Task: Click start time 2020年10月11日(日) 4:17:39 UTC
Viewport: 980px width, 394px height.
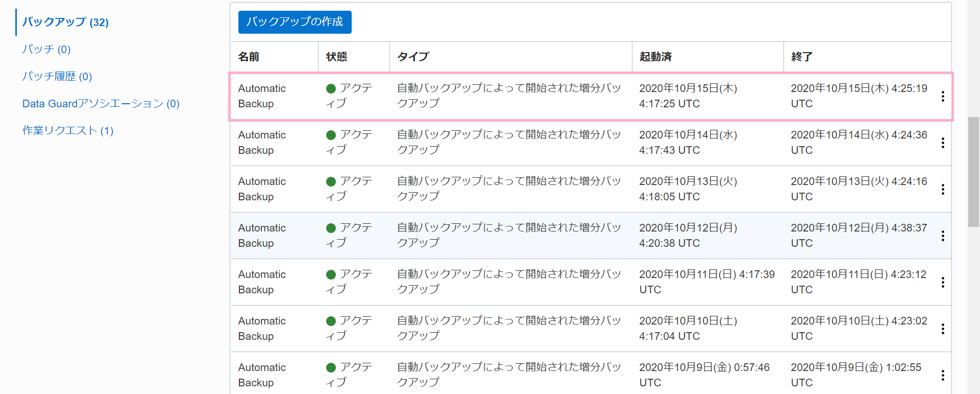Action: (707, 282)
